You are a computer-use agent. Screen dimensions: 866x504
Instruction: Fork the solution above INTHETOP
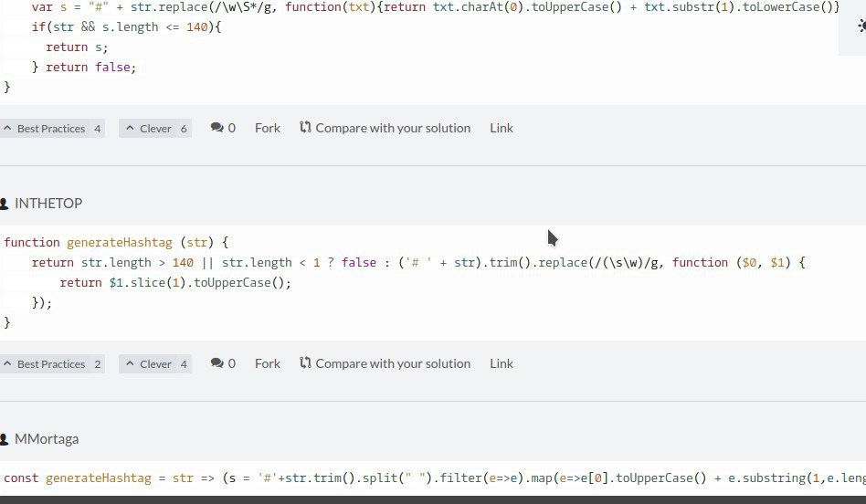coord(268,128)
